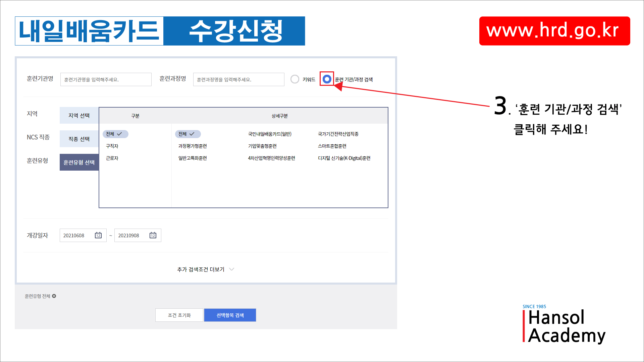Open the 훈련유형 선택 tab
This screenshot has height=362, width=644.
[x=79, y=162]
